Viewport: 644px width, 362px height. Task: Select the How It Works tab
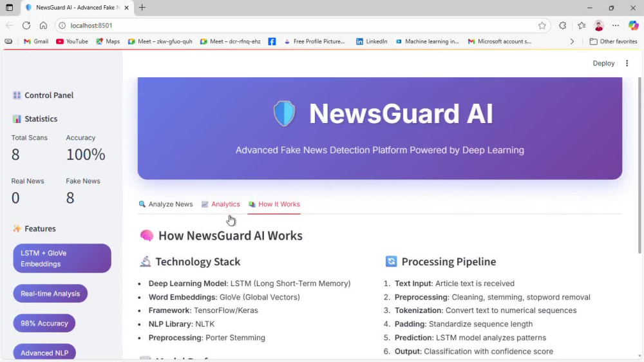click(274, 204)
